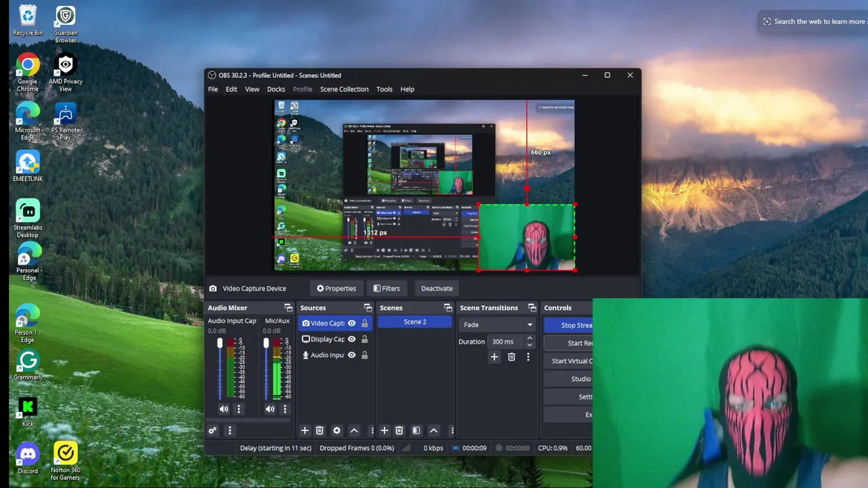Click Start Virtual Camera button
The image size is (868, 488).
tap(568, 361)
